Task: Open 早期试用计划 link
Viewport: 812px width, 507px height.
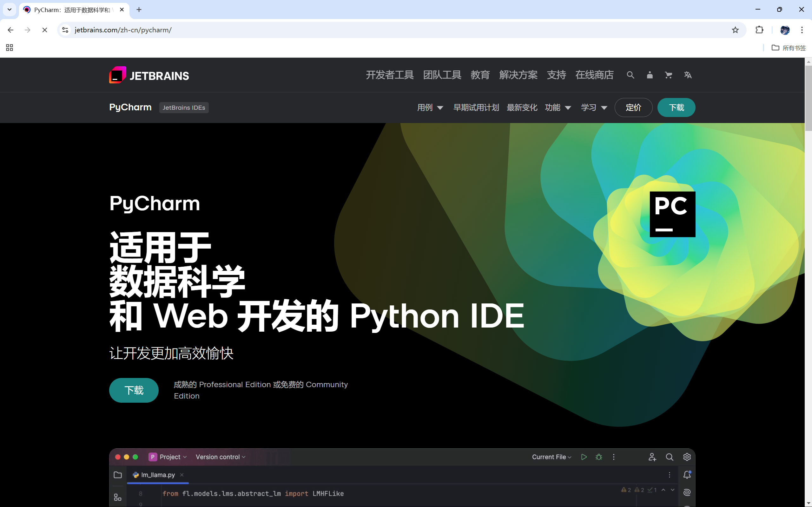Action: point(476,107)
